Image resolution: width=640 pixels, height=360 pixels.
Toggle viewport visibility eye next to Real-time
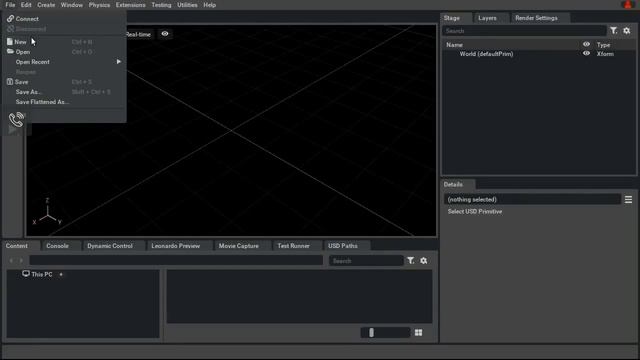pos(164,34)
